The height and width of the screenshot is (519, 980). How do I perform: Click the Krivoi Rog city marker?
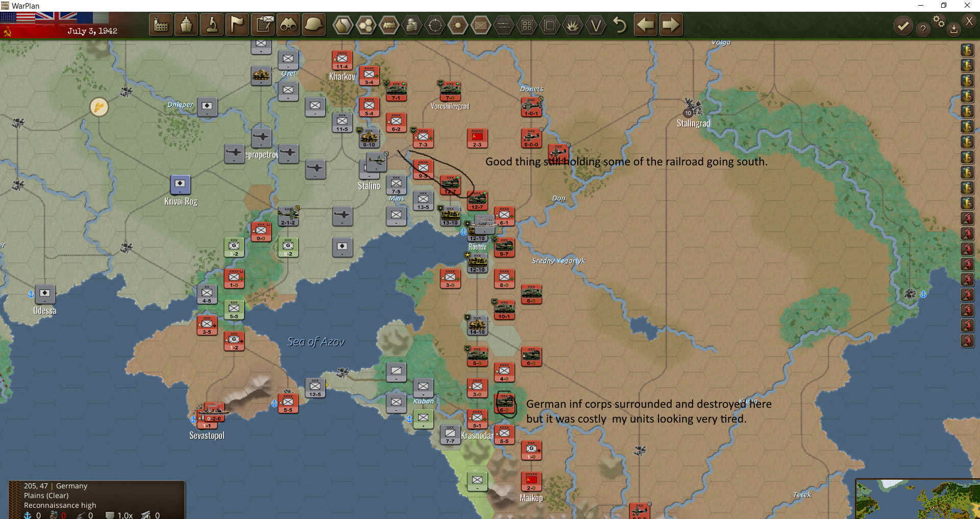[x=180, y=185]
